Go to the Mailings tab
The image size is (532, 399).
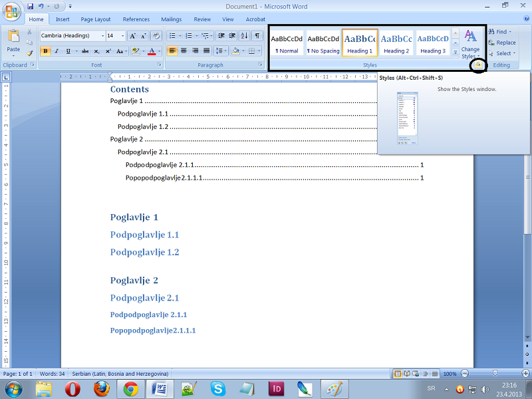coord(172,19)
